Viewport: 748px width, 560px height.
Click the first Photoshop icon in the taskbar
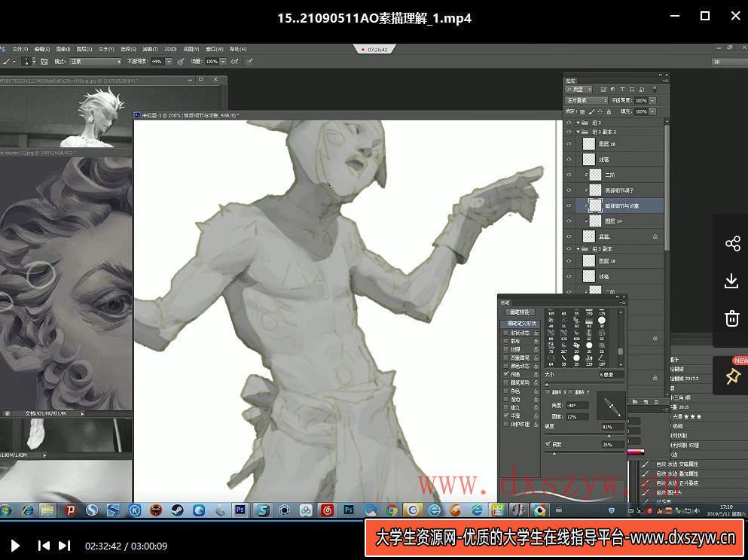pos(240,510)
